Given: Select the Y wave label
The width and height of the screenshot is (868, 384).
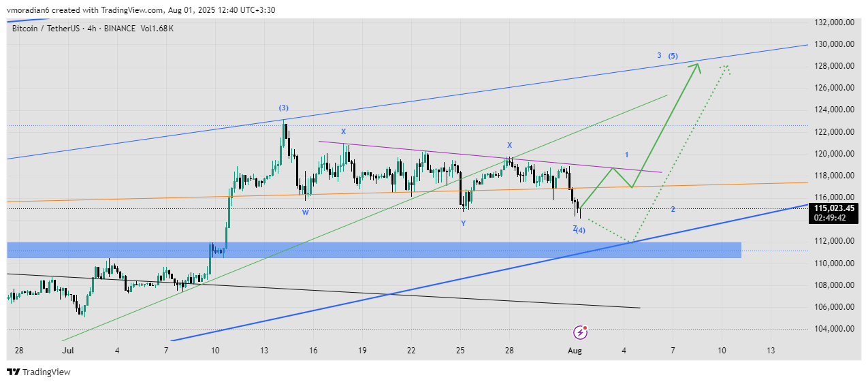Looking at the screenshot, I should 463,223.
